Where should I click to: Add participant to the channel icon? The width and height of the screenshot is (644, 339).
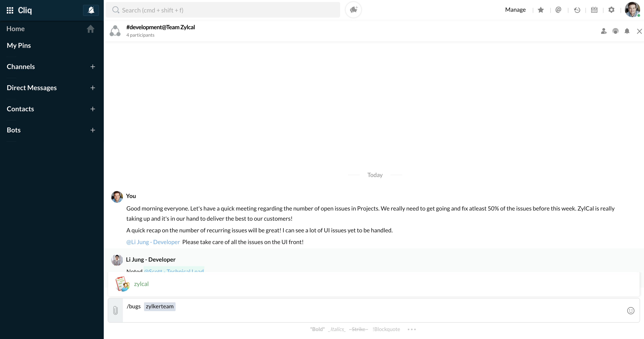click(604, 31)
